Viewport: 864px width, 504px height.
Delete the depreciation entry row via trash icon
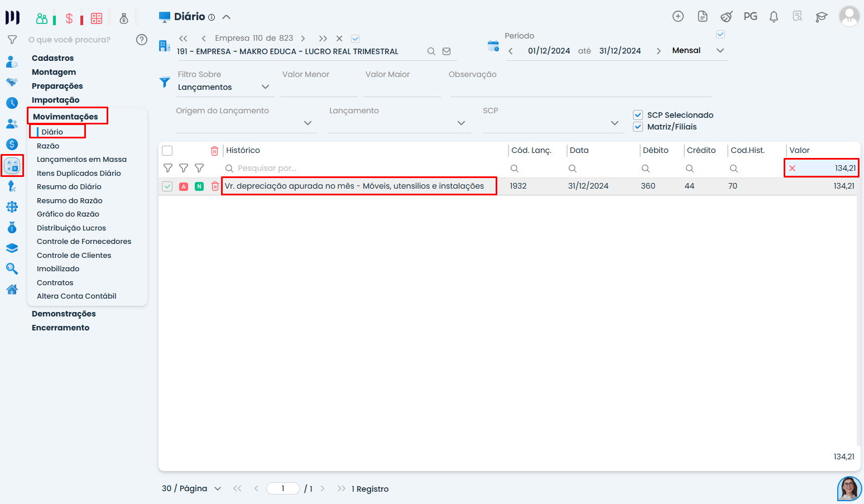point(215,186)
